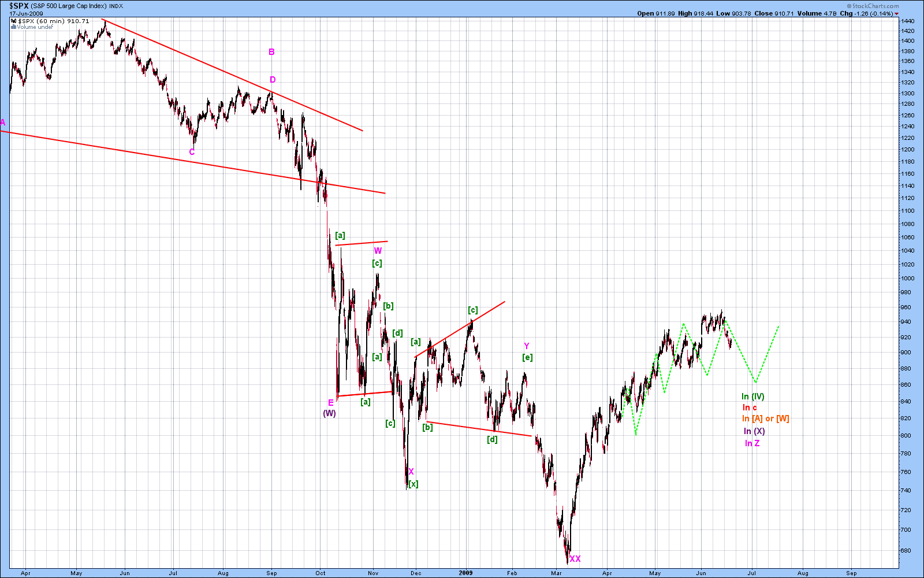Viewport: 924px width, 578px height.
Task: Click the green In (IV) annotation
Action: (753, 397)
